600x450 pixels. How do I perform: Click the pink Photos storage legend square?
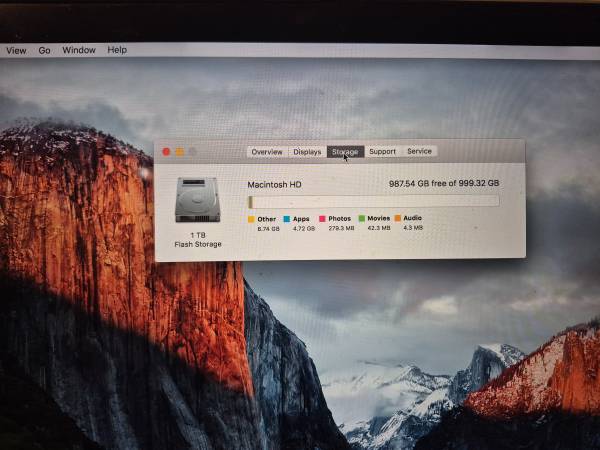coord(322,218)
